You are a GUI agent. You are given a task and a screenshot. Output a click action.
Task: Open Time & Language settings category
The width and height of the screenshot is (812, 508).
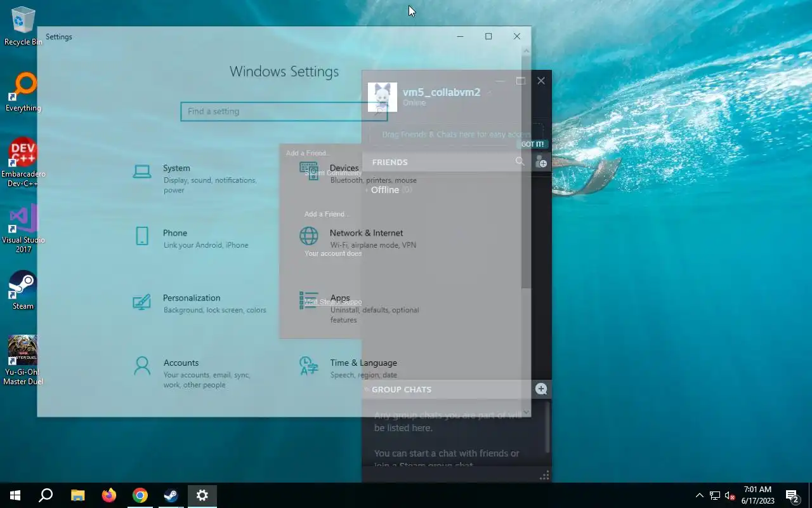[x=348, y=368]
